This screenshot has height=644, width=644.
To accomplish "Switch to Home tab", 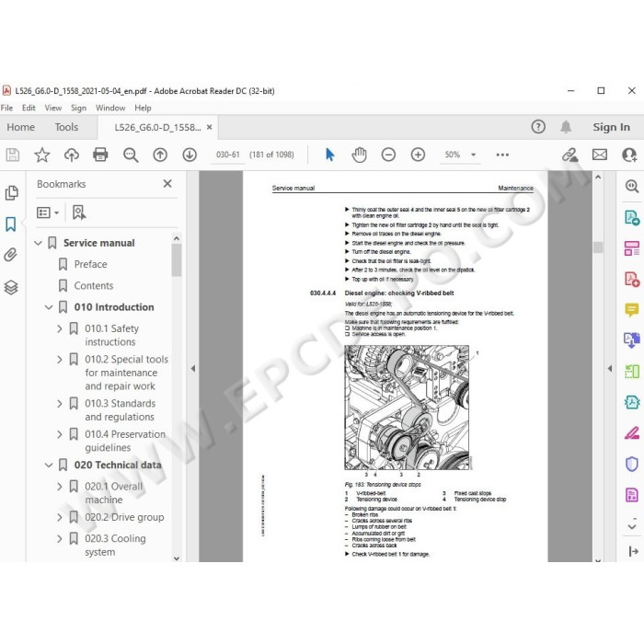I will pyautogui.click(x=20, y=127).
